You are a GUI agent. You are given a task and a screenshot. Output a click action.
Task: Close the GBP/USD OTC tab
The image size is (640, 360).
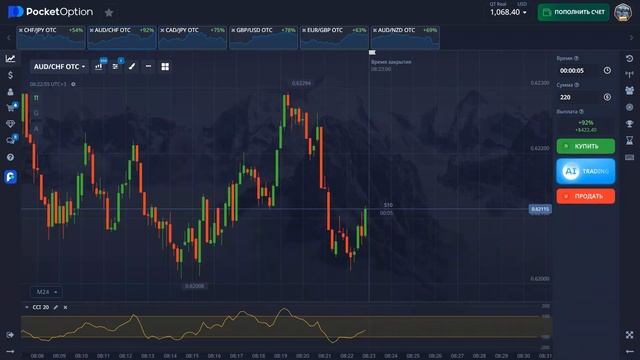tap(233, 30)
